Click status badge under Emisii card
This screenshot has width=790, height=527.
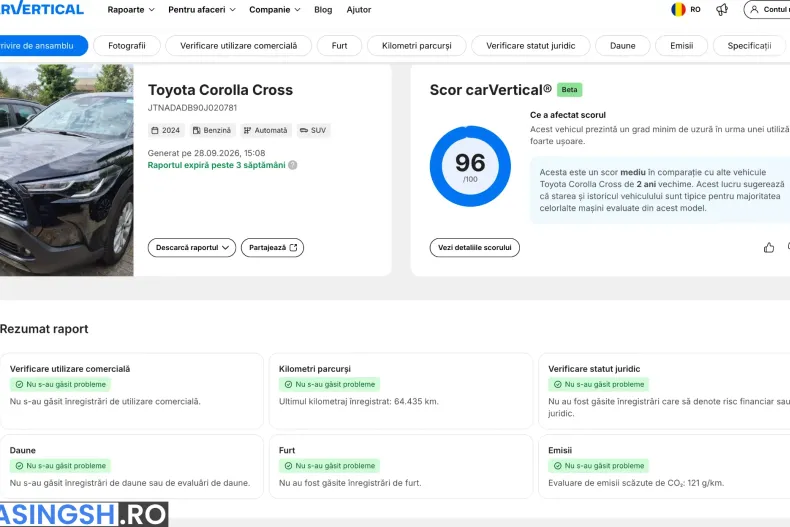[599, 466]
